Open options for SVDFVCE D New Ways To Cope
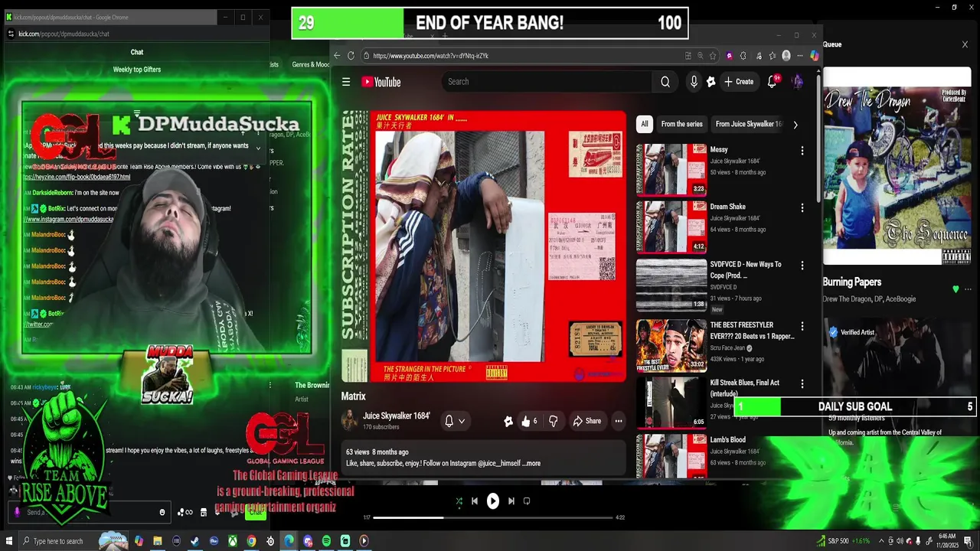980x551 pixels. (802, 266)
